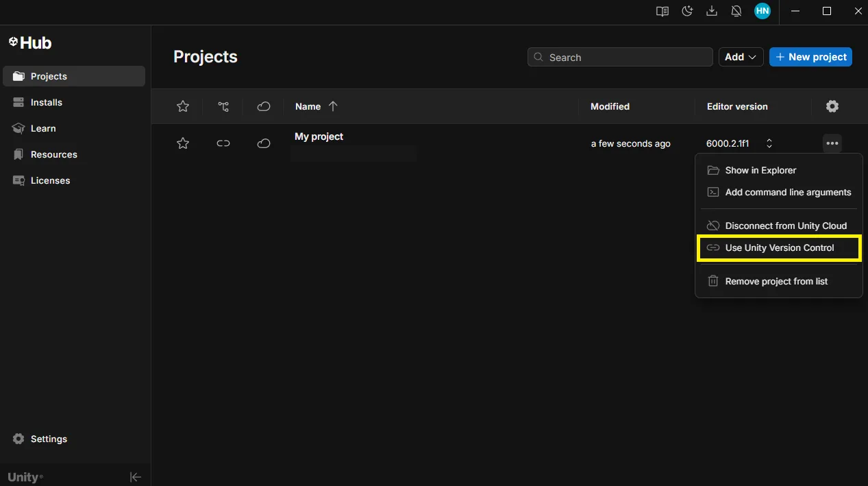Change editor version 6000.2.1f1 selector

pos(769,143)
